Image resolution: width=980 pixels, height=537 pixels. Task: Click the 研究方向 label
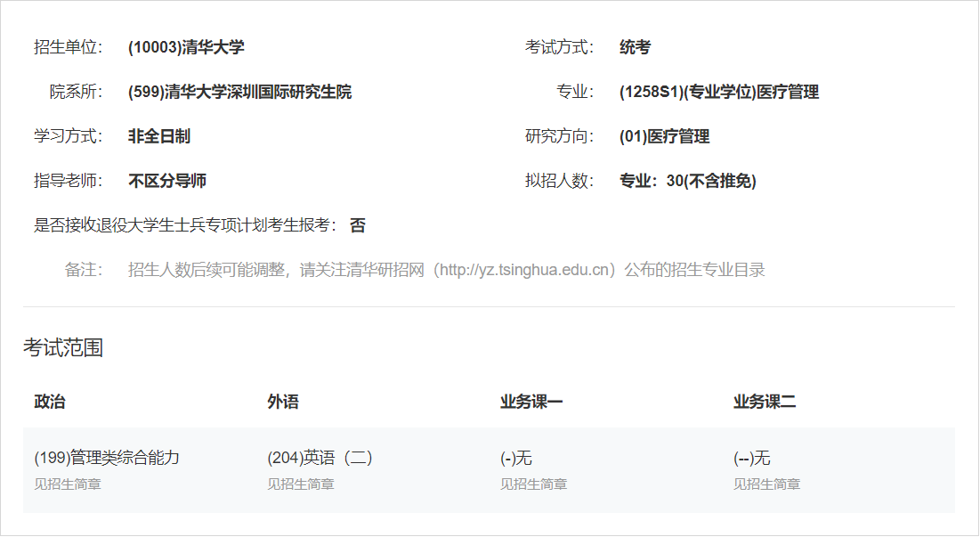click(559, 136)
